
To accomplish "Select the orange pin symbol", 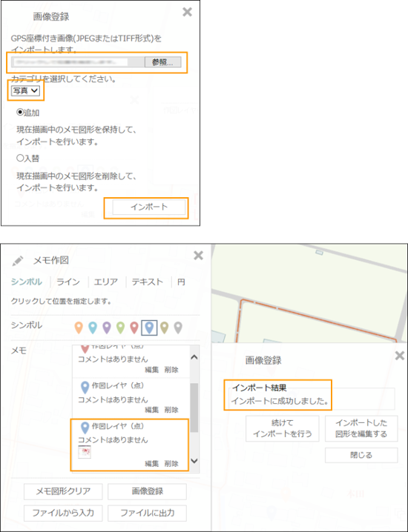I will tap(79, 327).
